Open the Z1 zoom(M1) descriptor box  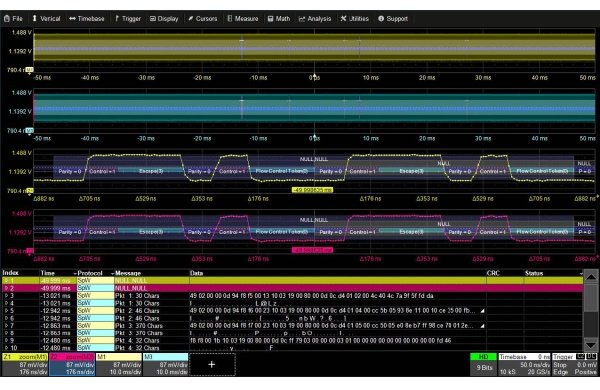click(x=25, y=364)
